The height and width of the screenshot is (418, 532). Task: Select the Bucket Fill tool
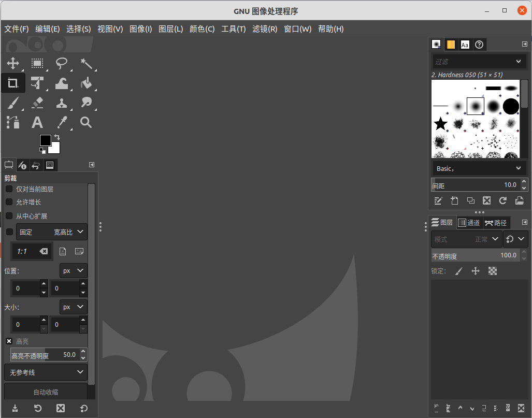[86, 83]
